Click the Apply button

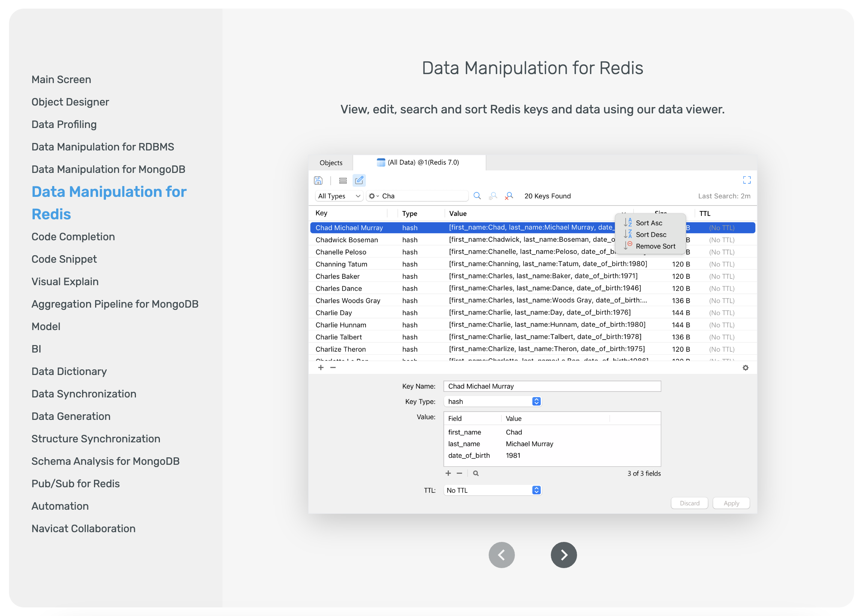731,503
